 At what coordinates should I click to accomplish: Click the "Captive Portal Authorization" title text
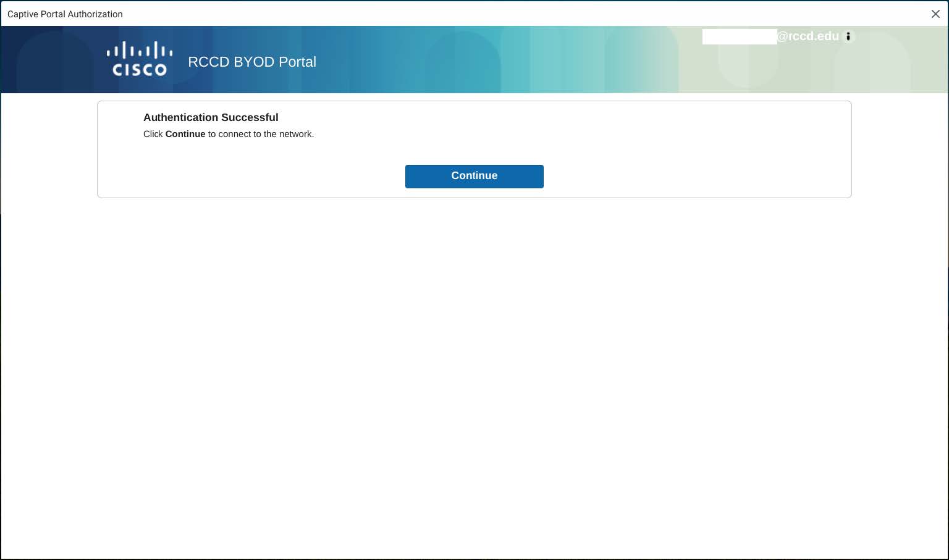65,14
